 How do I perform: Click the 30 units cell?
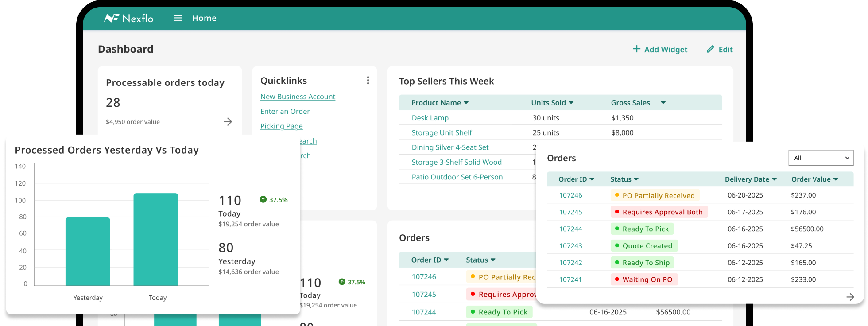[x=546, y=118]
